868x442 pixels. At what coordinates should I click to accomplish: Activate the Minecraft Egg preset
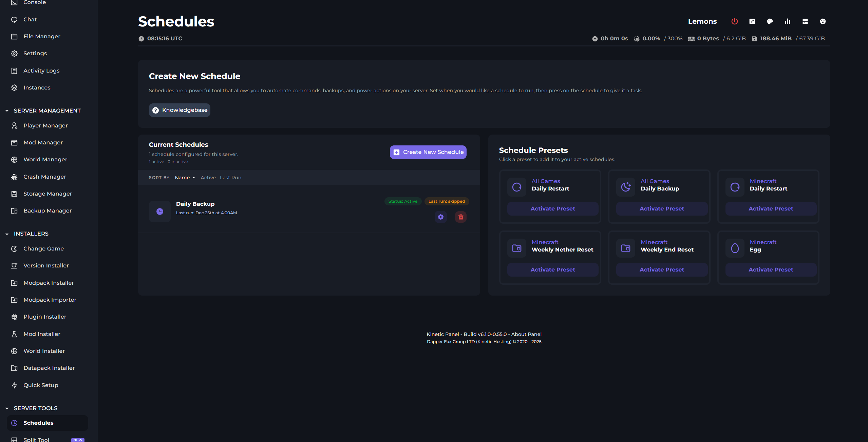(x=770, y=270)
